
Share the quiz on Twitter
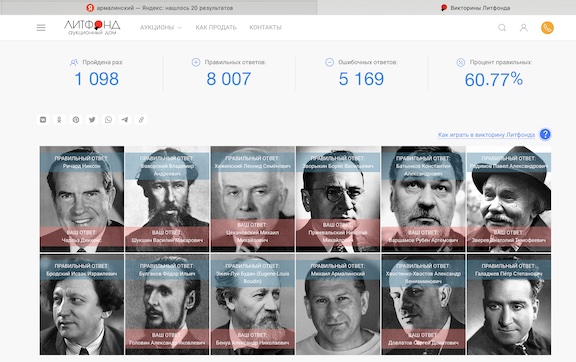coord(92,120)
